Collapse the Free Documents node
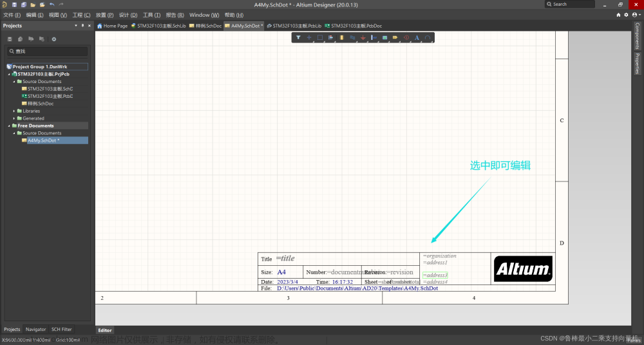Viewport: 644px width, 345px height. (x=9, y=126)
